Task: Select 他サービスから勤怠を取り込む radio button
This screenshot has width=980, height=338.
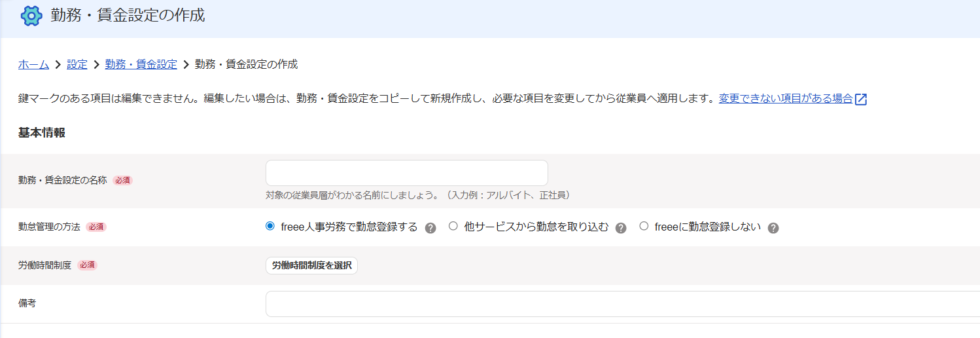Action: [x=453, y=227]
